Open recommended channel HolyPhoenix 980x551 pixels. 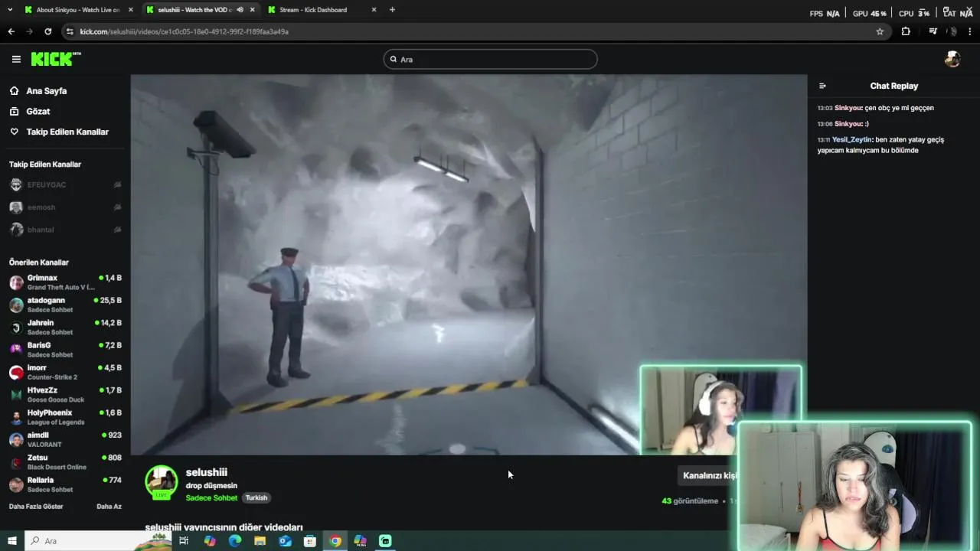(x=65, y=417)
